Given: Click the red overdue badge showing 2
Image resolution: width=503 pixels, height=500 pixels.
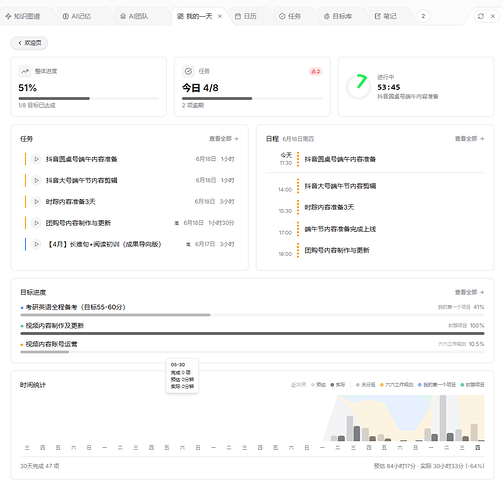Looking at the screenshot, I should [x=315, y=71].
